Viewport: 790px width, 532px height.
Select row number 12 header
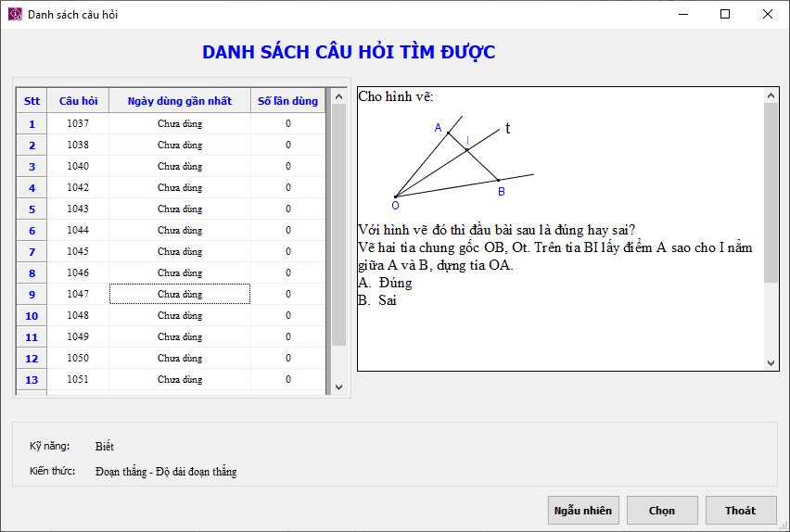(x=32, y=358)
